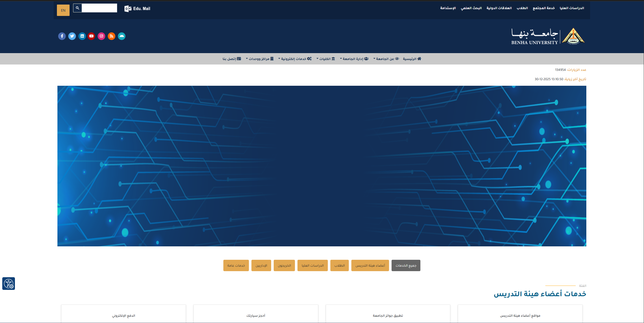Open the Instagram social icon
This screenshot has height=323, width=644.
(101, 36)
